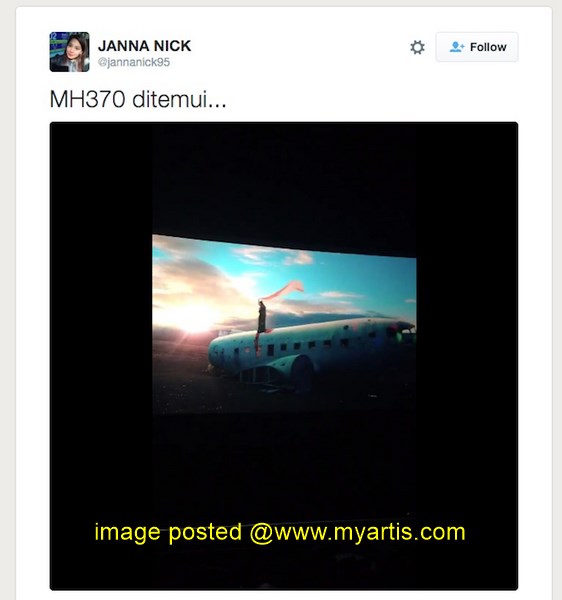Click the www.myartis.com watermark address
The width and height of the screenshot is (562, 600).
pos(370,532)
